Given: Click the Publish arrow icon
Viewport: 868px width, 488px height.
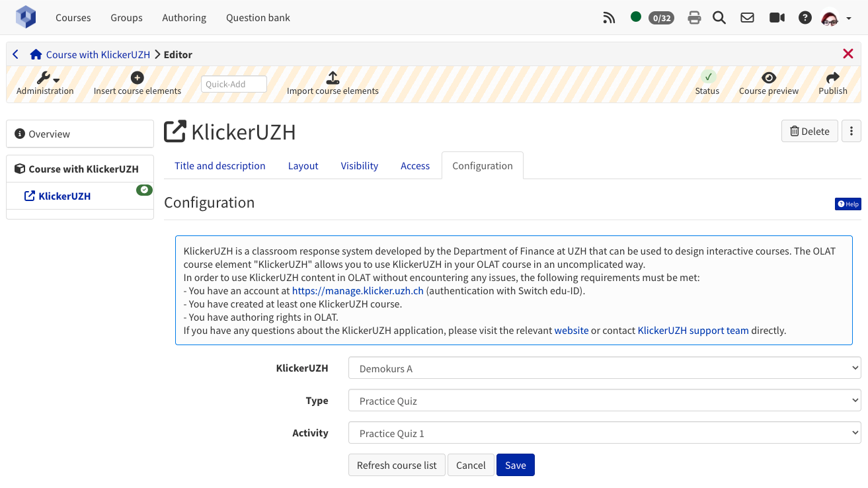Looking at the screenshot, I should point(832,77).
